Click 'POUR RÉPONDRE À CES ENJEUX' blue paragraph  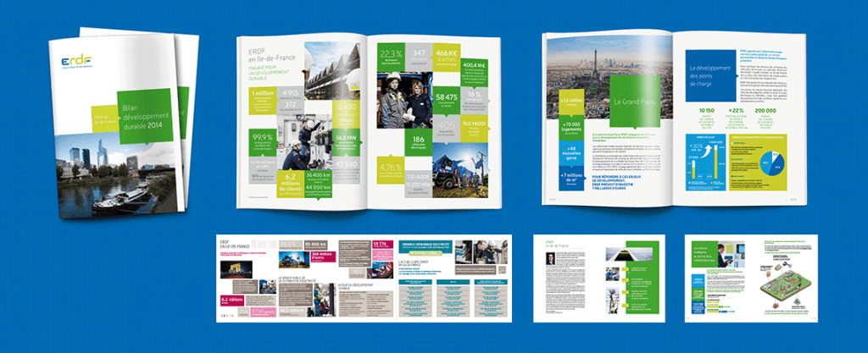pos(615,183)
